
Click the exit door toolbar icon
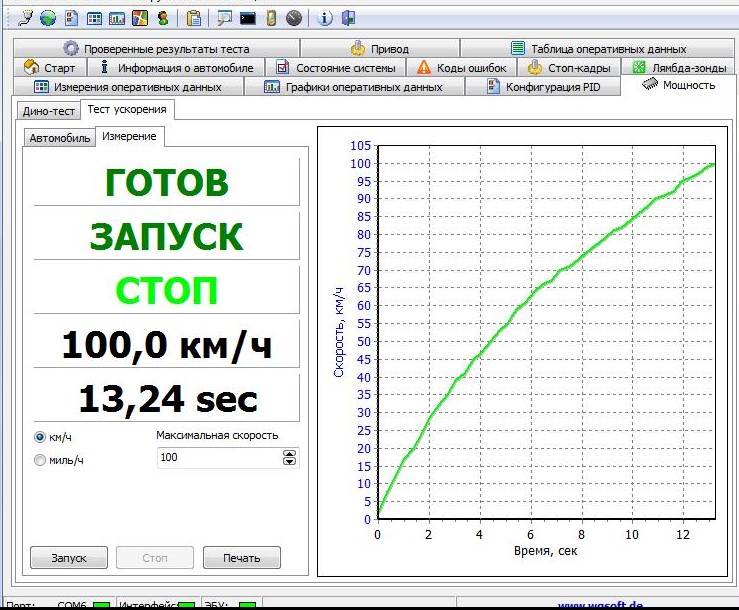point(348,18)
